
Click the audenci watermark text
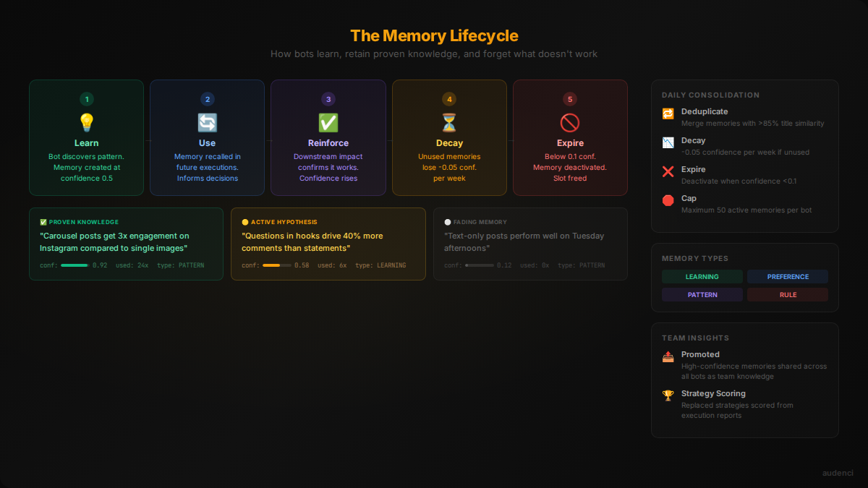coord(837,473)
